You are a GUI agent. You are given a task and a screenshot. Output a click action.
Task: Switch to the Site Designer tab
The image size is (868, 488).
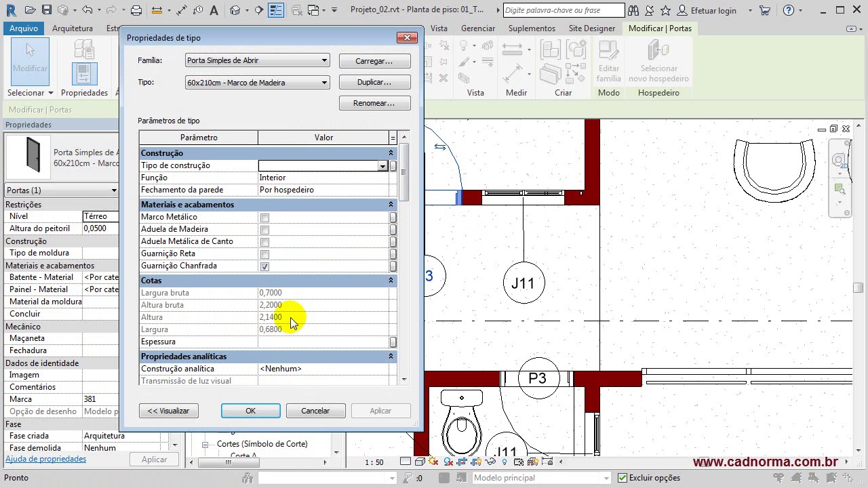coord(592,28)
